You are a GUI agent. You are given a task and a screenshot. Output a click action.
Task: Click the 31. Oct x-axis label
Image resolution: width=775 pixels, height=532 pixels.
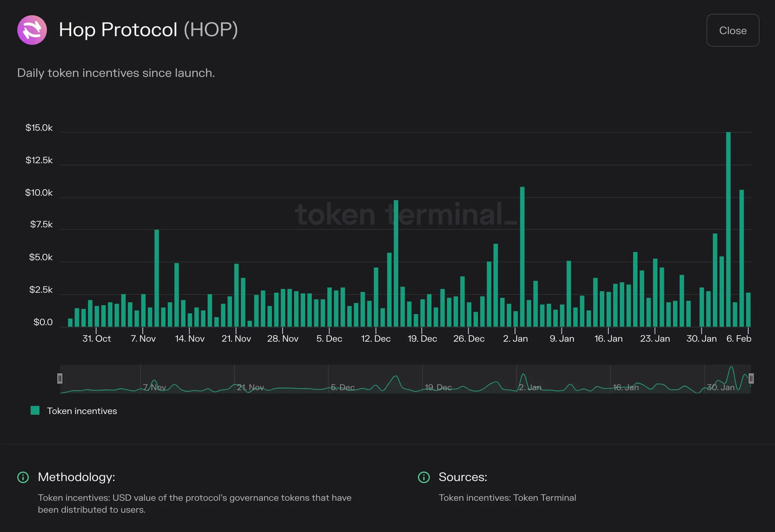(x=97, y=339)
